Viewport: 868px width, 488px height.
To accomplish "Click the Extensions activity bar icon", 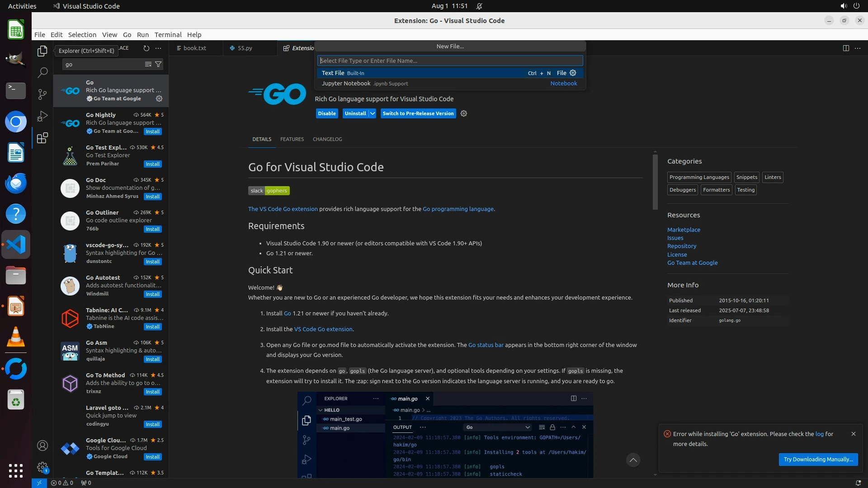I will pyautogui.click(x=42, y=138).
